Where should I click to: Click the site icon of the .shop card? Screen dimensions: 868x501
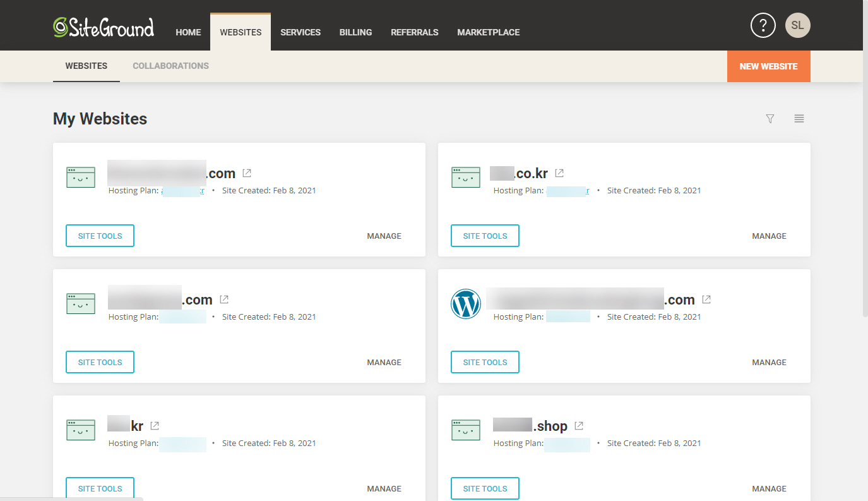point(466,430)
